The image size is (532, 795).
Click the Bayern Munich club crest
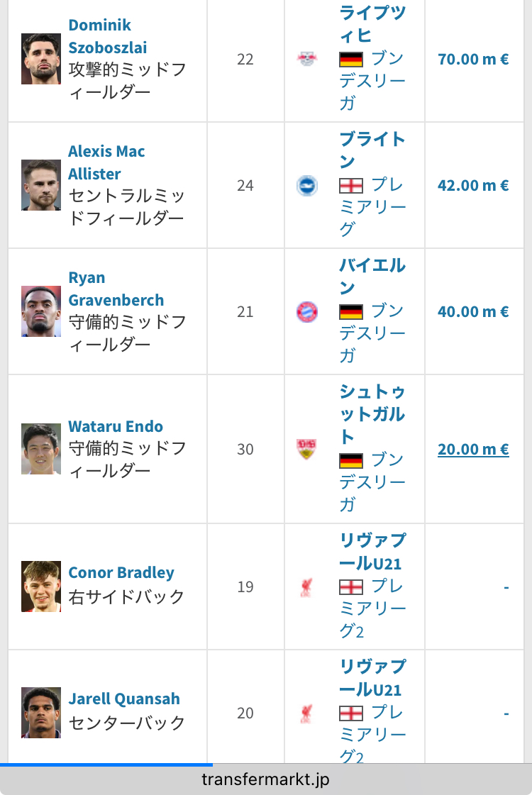307,311
